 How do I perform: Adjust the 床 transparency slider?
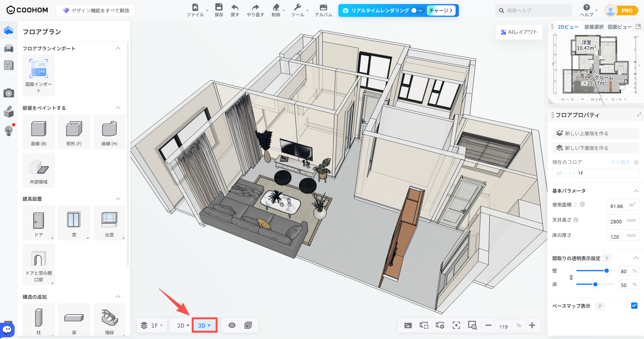coord(595,284)
